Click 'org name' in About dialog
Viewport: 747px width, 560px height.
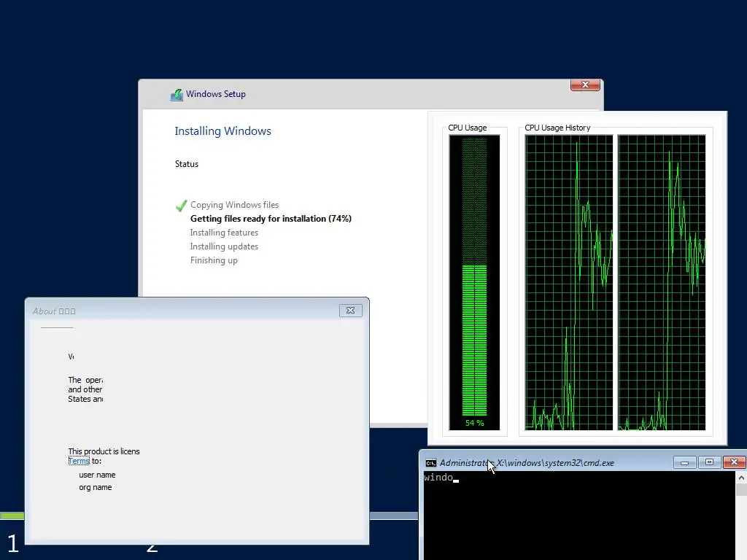[96, 487]
